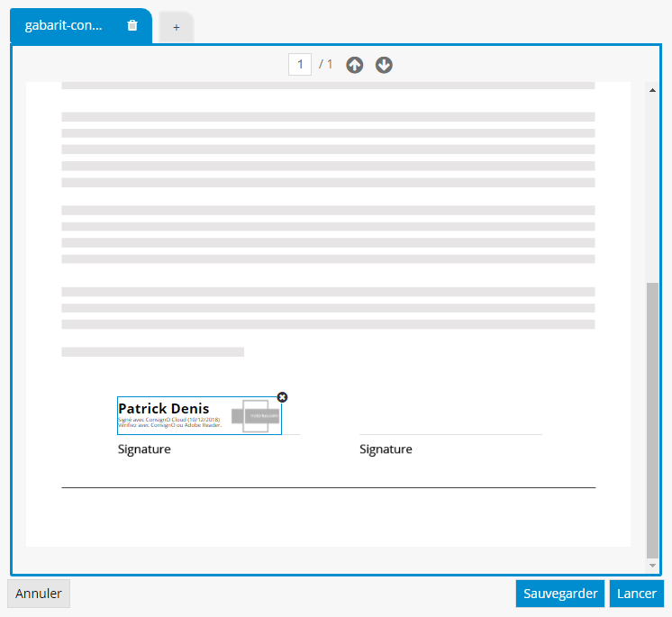Viewport: 672px width, 617px height.
Task: Click the ConsignO Cloud signing details text
Action: 168,422
